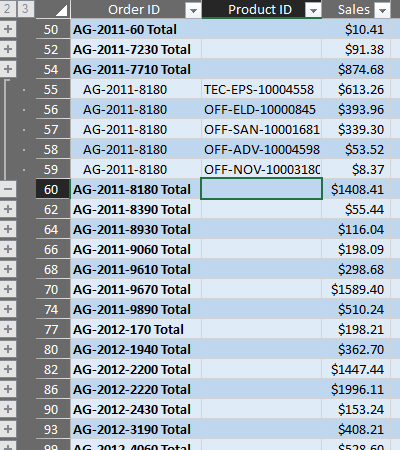Viewport: 400px width, 450px height.
Task: Select row header 60
Action: (x=53, y=189)
